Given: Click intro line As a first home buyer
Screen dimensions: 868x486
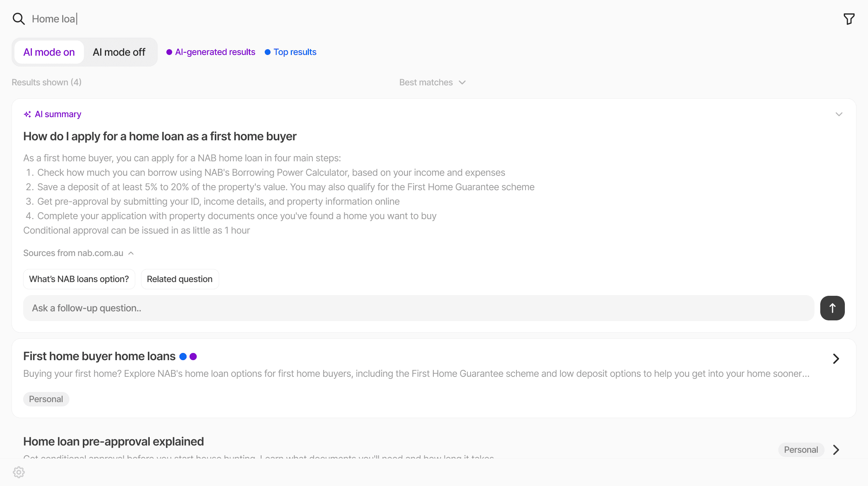Looking at the screenshot, I should tap(182, 158).
